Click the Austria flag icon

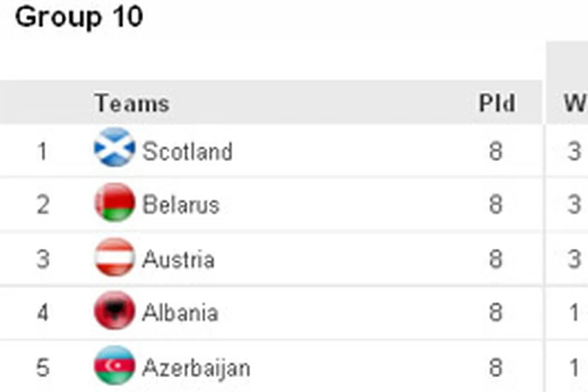[115, 257]
